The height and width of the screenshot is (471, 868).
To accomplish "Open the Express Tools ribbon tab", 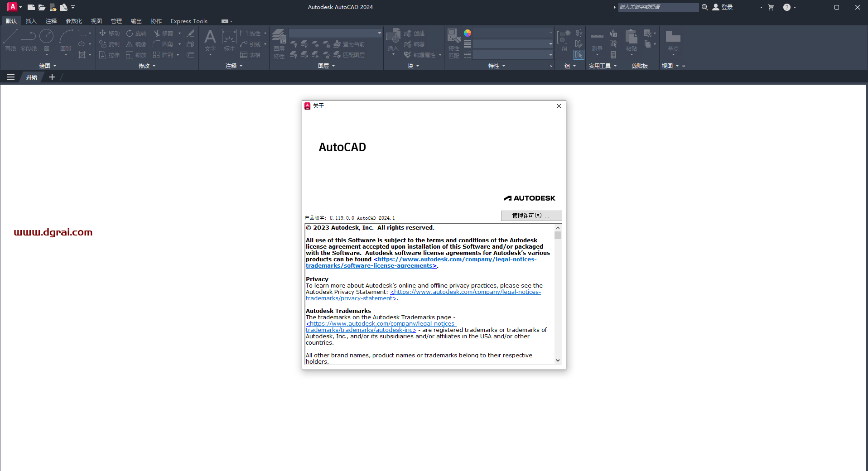I will [189, 21].
